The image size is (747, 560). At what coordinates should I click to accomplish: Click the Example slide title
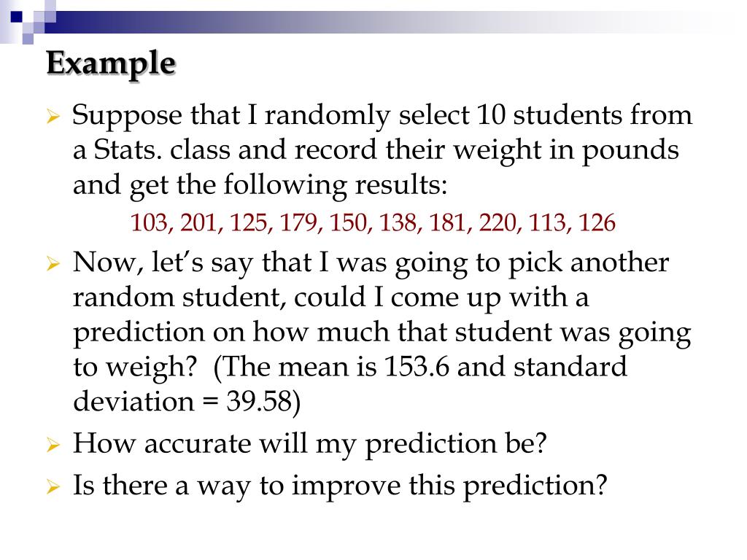(111, 64)
